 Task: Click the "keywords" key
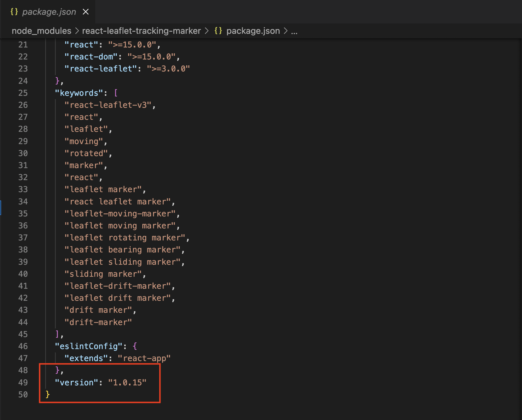click(x=79, y=93)
